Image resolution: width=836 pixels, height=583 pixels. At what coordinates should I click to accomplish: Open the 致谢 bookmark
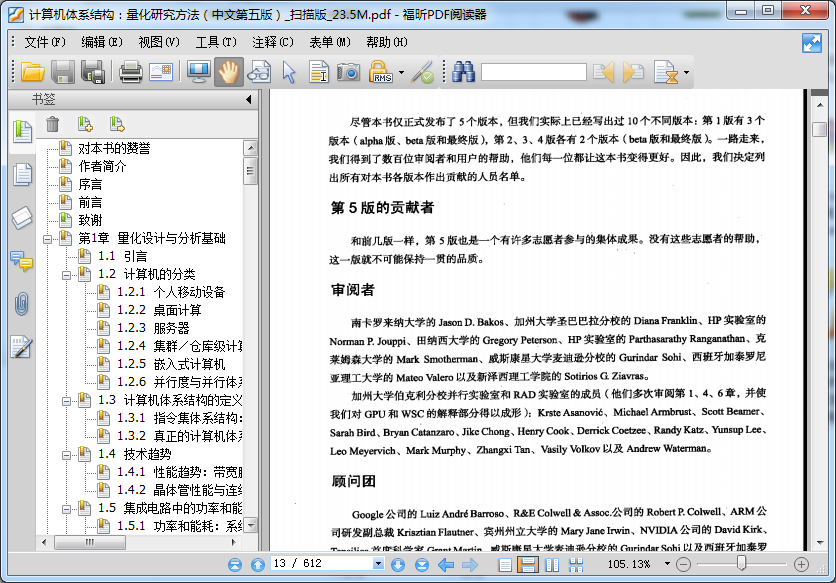[90, 220]
